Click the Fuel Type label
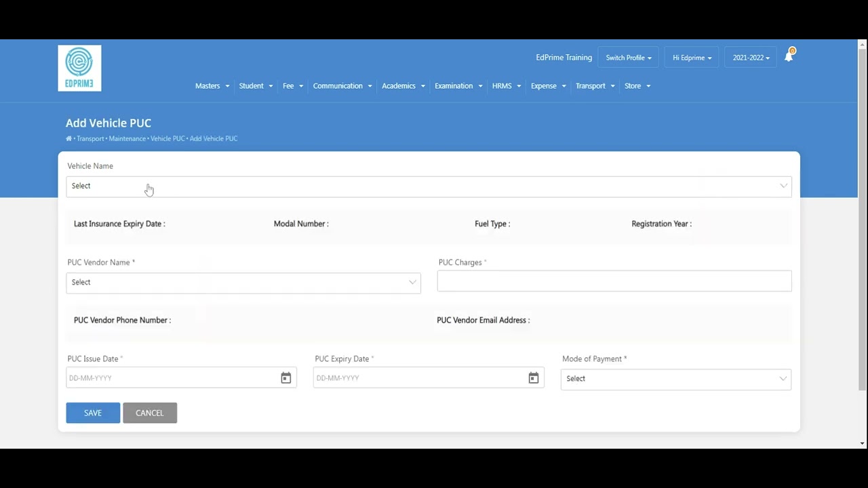This screenshot has height=488, width=868. 492,224
